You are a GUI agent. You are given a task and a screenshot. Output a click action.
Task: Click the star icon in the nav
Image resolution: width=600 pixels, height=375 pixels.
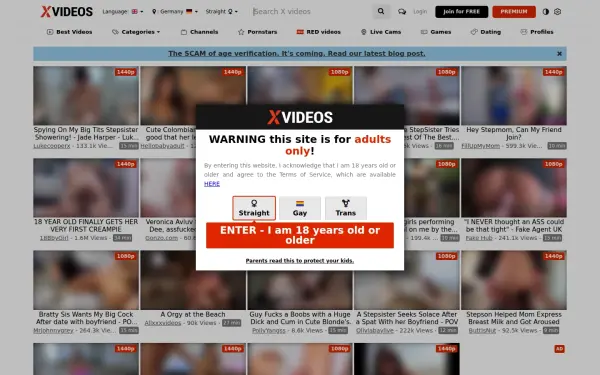coord(241,32)
